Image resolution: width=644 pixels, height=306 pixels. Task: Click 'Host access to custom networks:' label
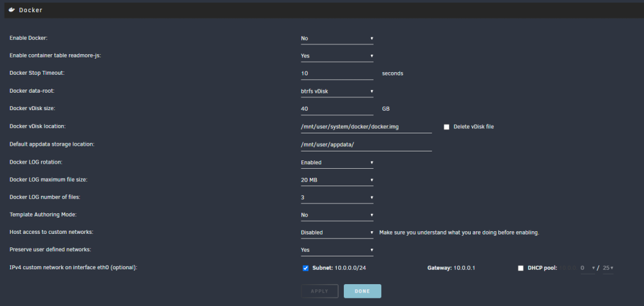(x=52, y=232)
